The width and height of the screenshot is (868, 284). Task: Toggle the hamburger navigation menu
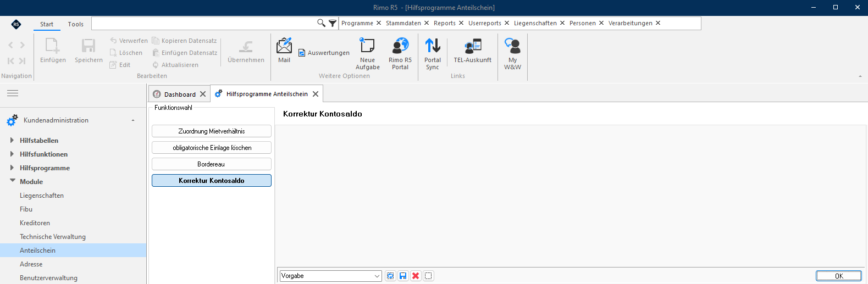[13, 93]
